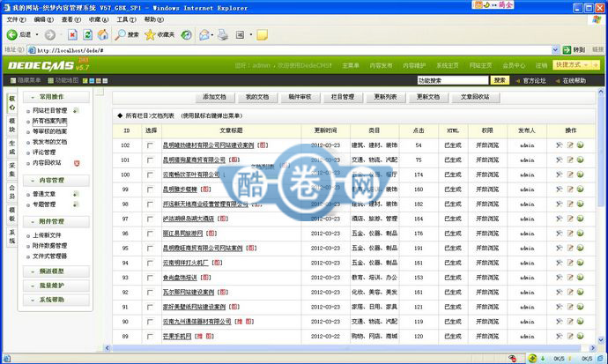608x364 pixels.
Task: Click the IE Back arrow button
Action: coord(12,35)
